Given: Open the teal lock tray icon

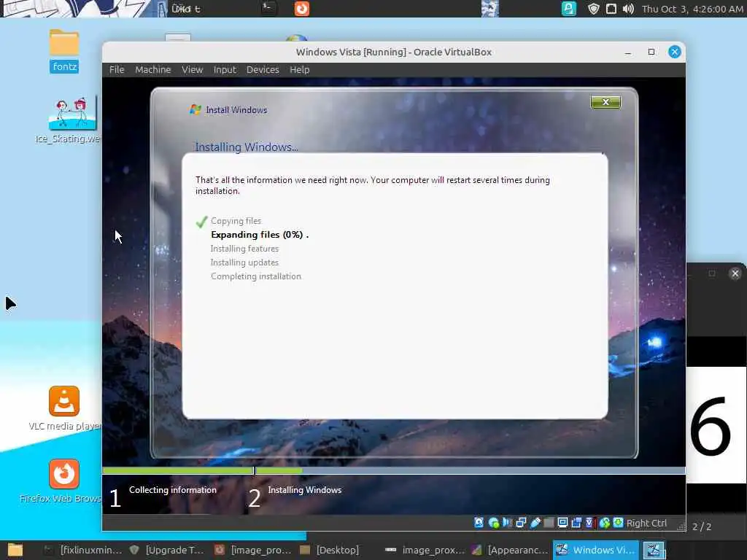Looking at the screenshot, I should [x=569, y=9].
